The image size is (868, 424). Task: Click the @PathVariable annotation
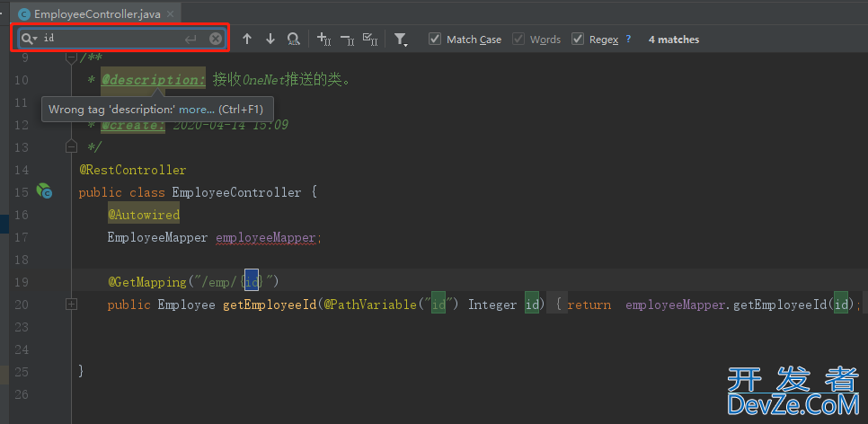click(x=370, y=305)
